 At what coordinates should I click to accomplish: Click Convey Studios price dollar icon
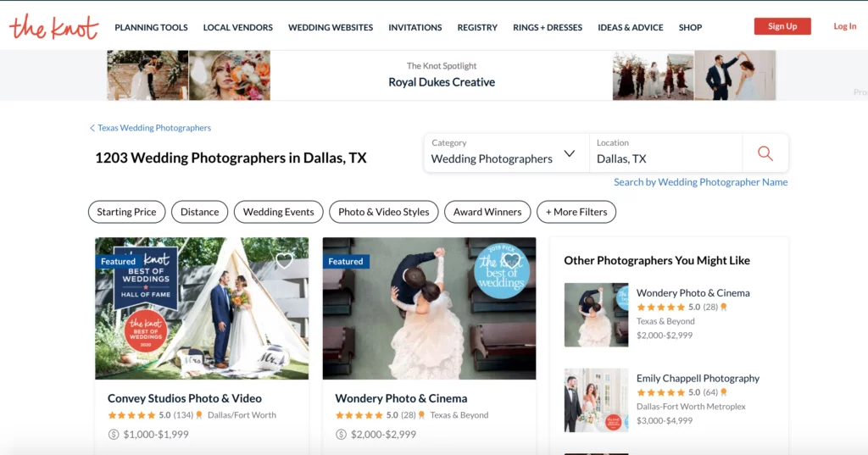point(114,435)
